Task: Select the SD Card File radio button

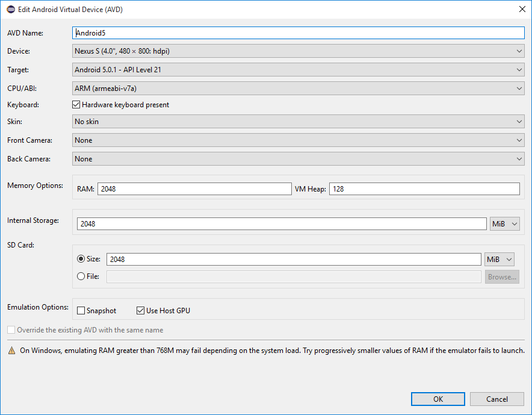Action: (81, 276)
